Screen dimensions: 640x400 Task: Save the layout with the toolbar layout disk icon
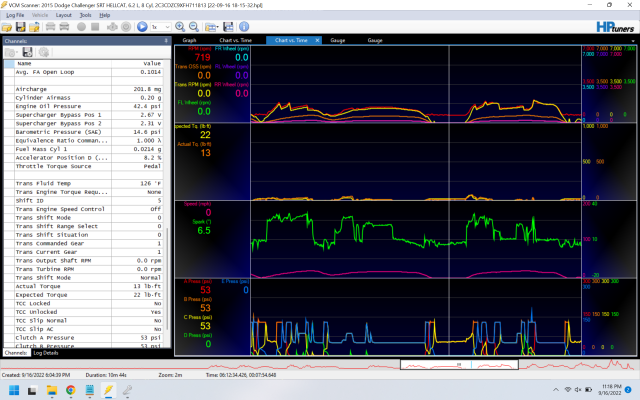click(228, 27)
